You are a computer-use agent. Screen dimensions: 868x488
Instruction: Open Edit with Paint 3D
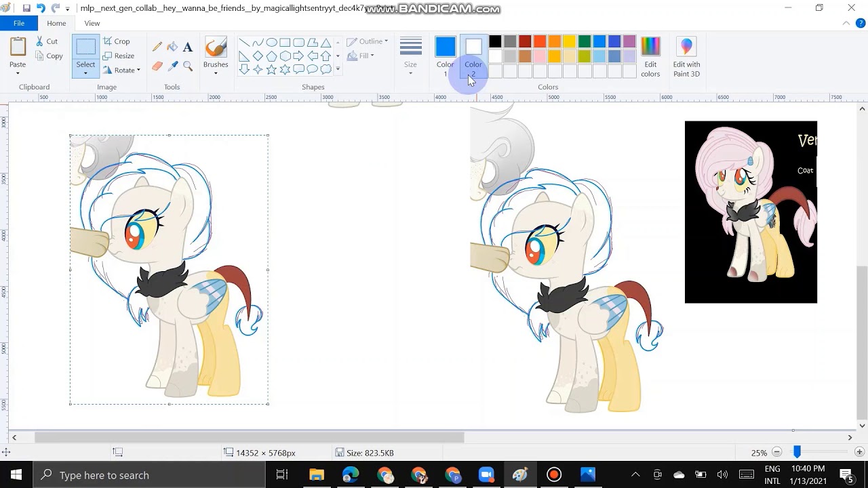tap(686, 57)
